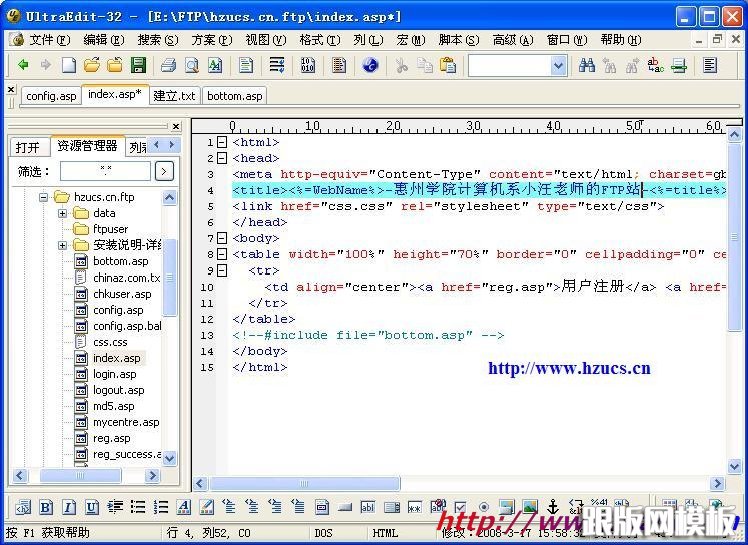The height and width of the screenshot is (545, 748).
Task: Save the file with the green floppy icon
Action: point(138,65)
